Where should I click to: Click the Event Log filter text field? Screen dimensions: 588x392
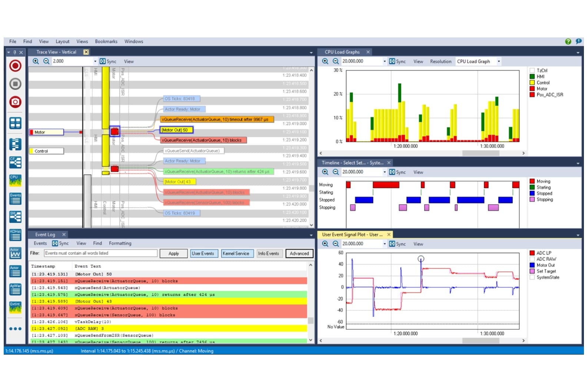coord(100,253)
